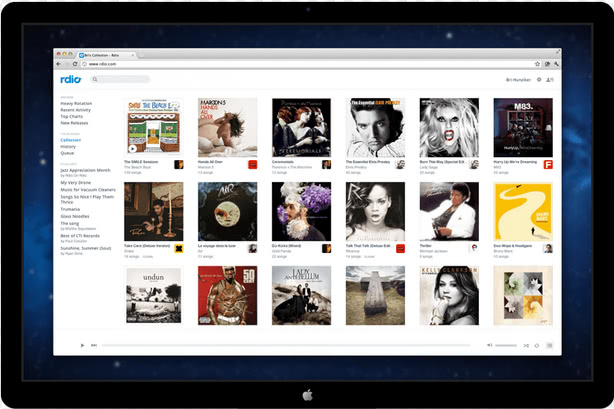Open the browser wrench menu
Viewport: 614px width, 409px height.
[x=556, y=64]
